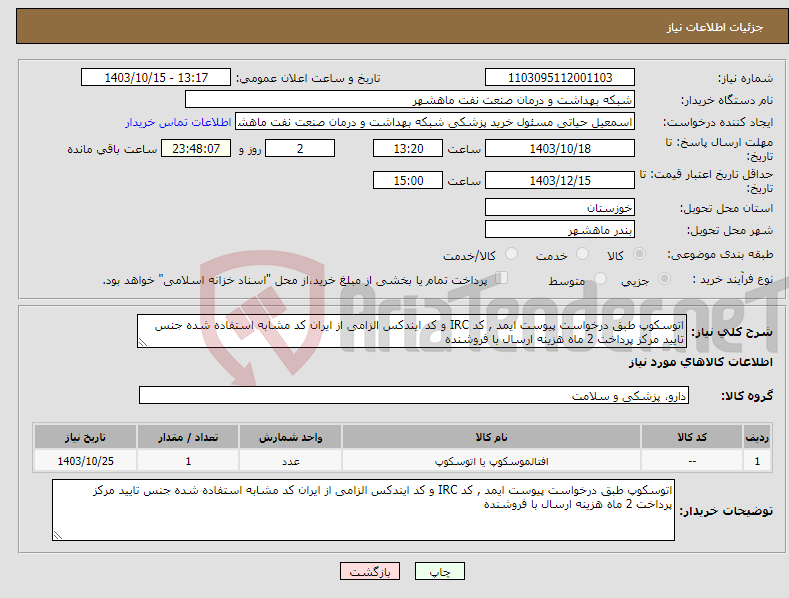Click the remaining time field 23:48:07
The width and height of the screenshot is (789, 598).
pyautogui.click(x=196, y=148)
